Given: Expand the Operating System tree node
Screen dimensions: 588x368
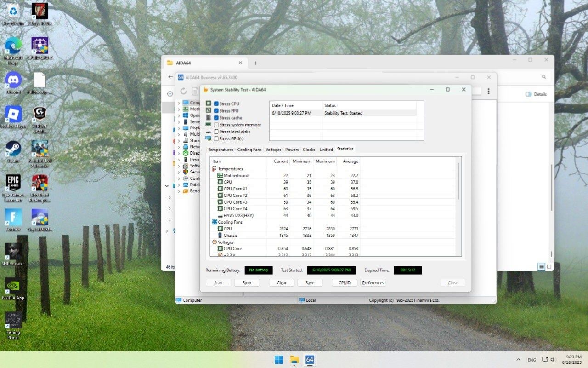Looking at the screenshot, I should pyautogui.click(x=179, y=115).
